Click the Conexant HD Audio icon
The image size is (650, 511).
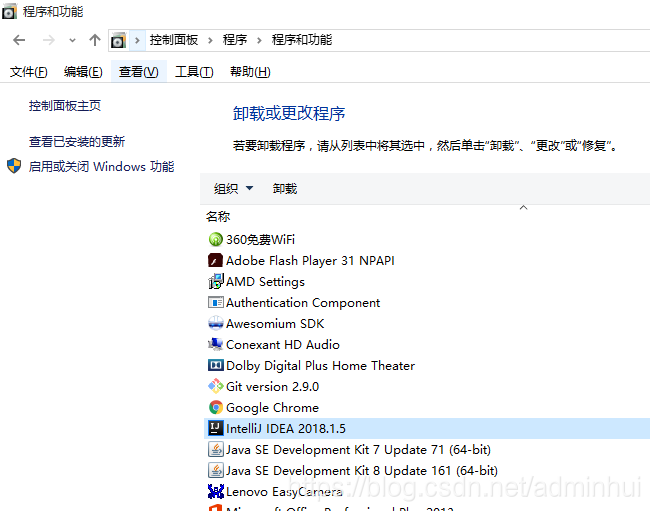click(x=216, y=344)
